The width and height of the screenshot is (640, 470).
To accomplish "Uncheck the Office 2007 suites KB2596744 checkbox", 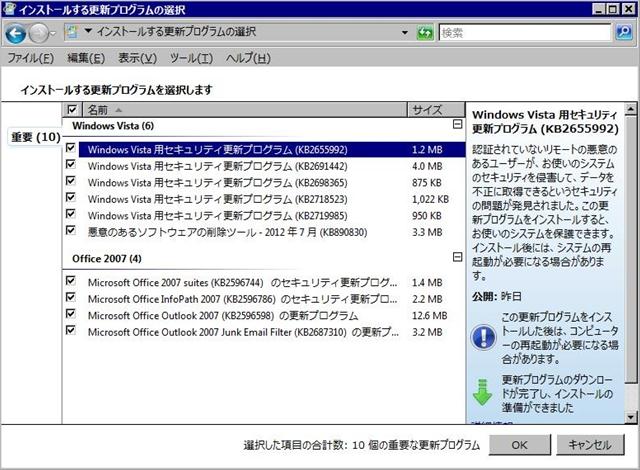I will pyautogui.click(x=71, y=280).
